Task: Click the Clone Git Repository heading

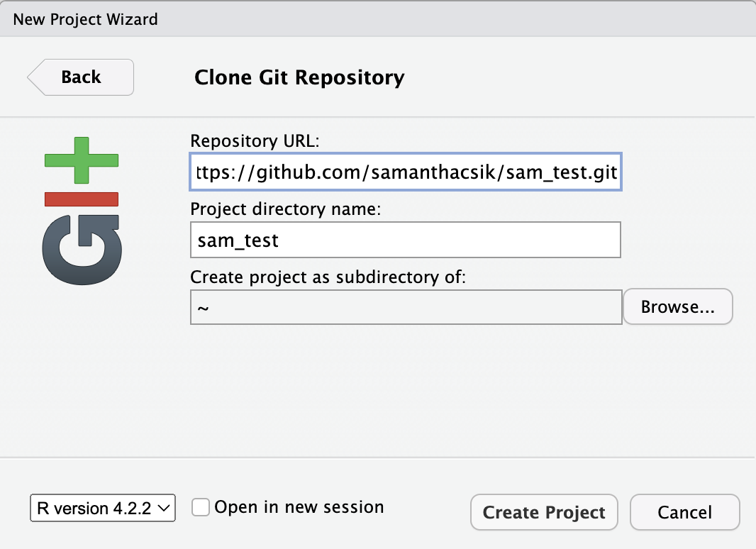Action: coord(299,77)
